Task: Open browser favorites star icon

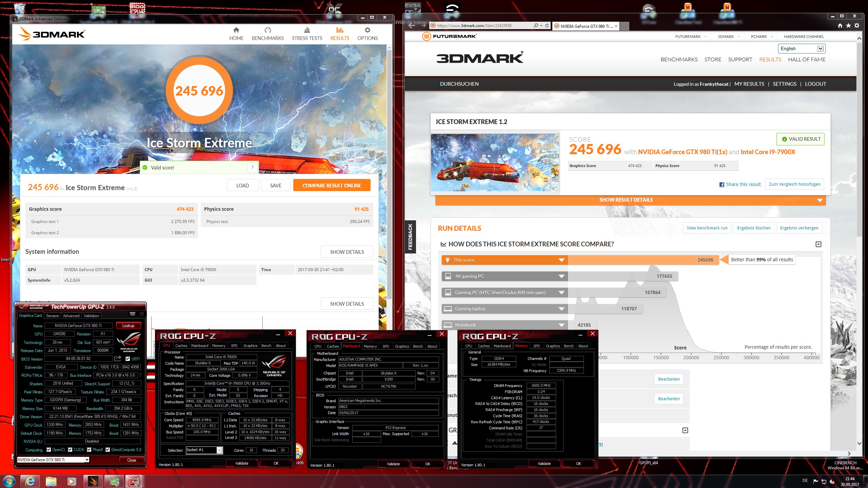Action: click(x=848, y=26)
